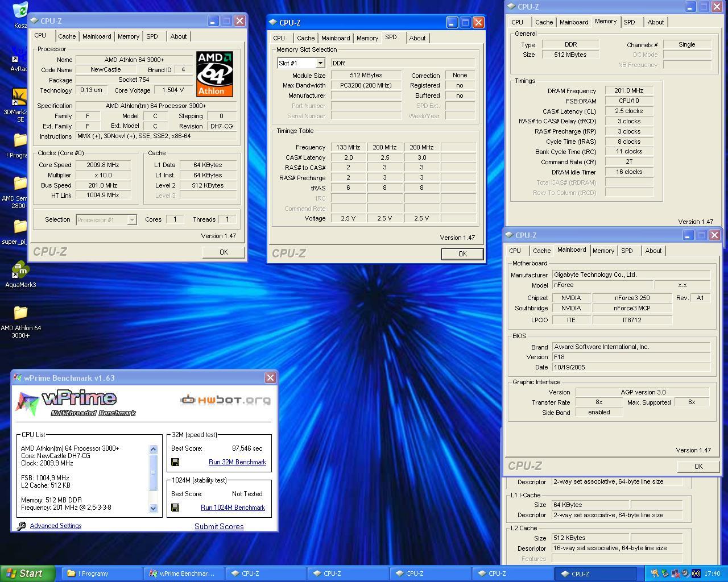Screen dimensions: 728x582
Task: Click the 87,546 sec best score text
Action: [x=247, y=448]
